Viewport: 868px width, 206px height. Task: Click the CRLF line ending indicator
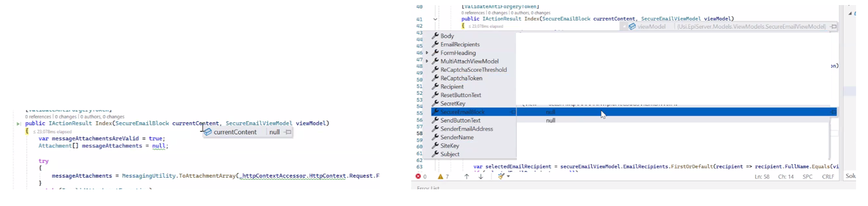[x=828, y=177]
